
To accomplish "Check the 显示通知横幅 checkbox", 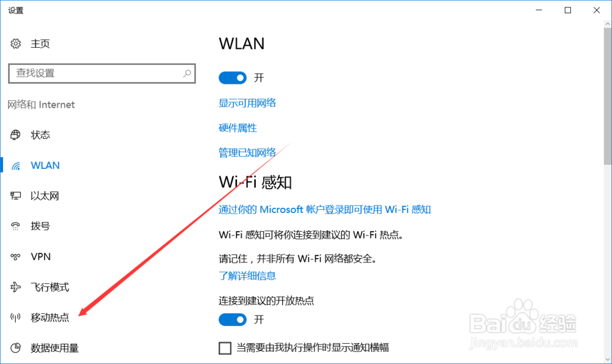I will 225,348.
